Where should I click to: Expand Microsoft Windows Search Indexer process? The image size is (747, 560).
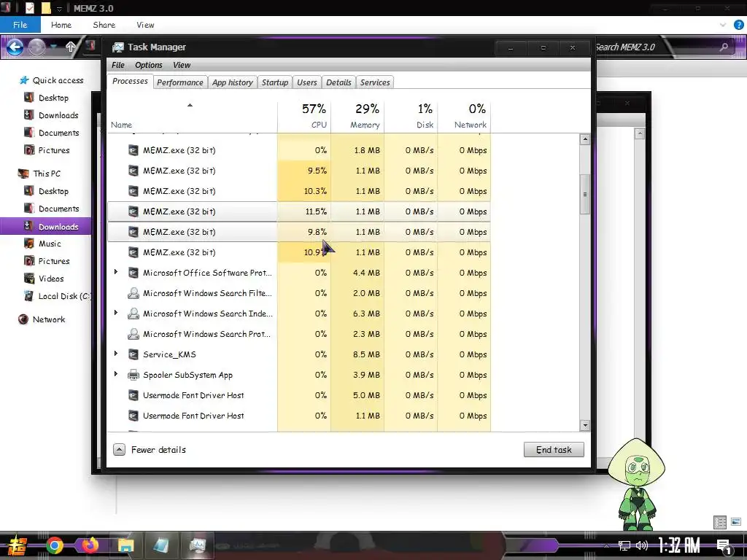click(x=116, y=313)
